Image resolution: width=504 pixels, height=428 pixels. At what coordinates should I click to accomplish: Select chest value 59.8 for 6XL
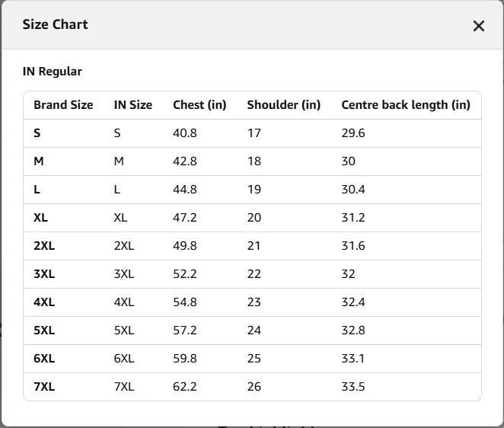185,359
